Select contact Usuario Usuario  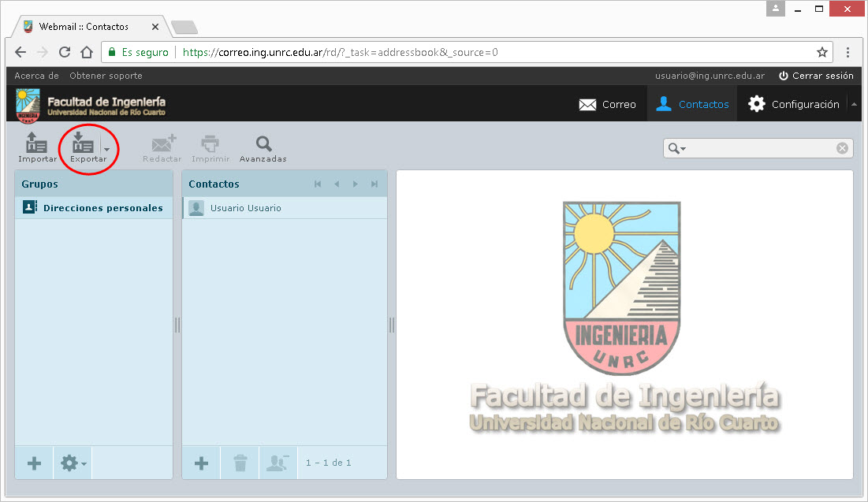(285, 207)
